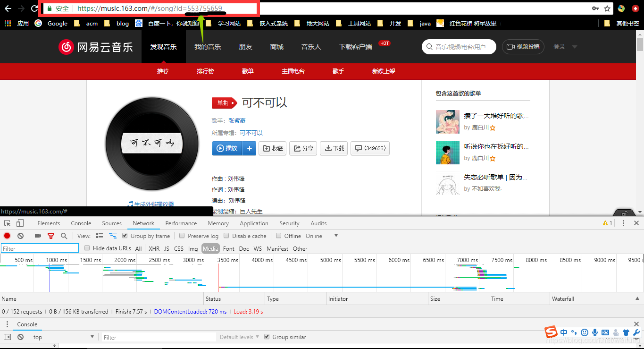Check the Hide data URLs checkbox
Viewport: 644px width, 349px height.
[87, 248]
